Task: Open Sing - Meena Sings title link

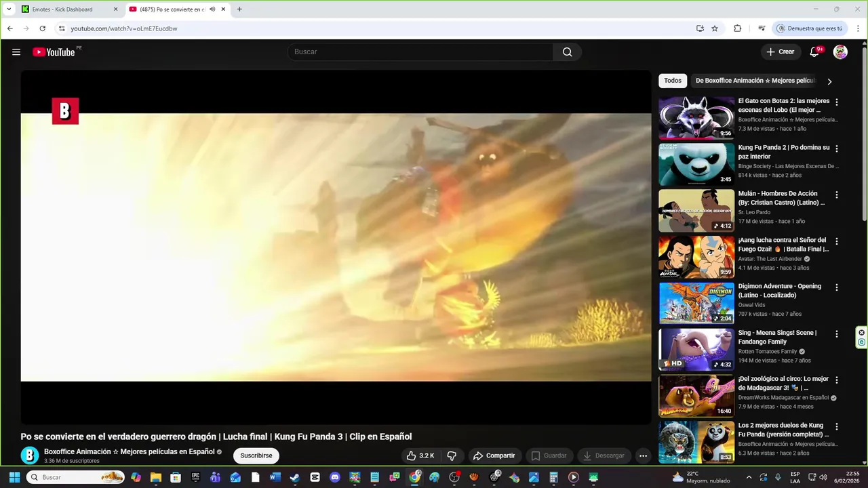Action: point(777,337)
